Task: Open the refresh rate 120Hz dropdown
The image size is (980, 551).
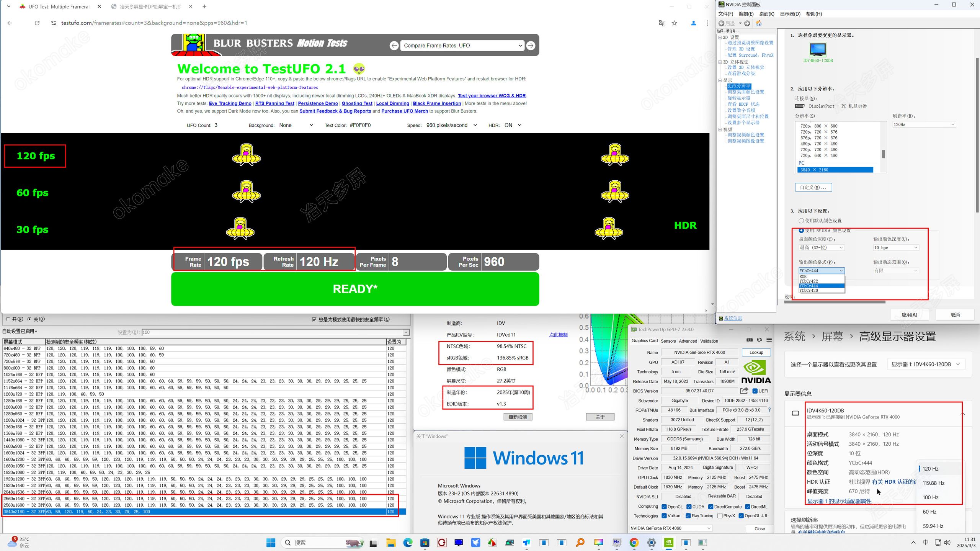Action: click(x=924, y=124)
